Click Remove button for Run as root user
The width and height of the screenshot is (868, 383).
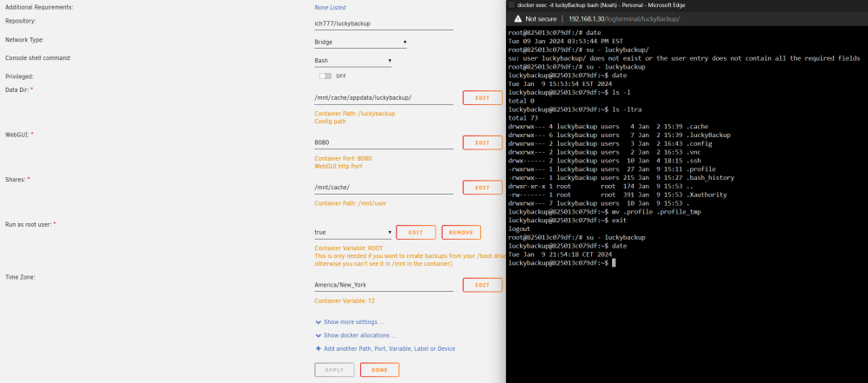(x=461, y=232)
